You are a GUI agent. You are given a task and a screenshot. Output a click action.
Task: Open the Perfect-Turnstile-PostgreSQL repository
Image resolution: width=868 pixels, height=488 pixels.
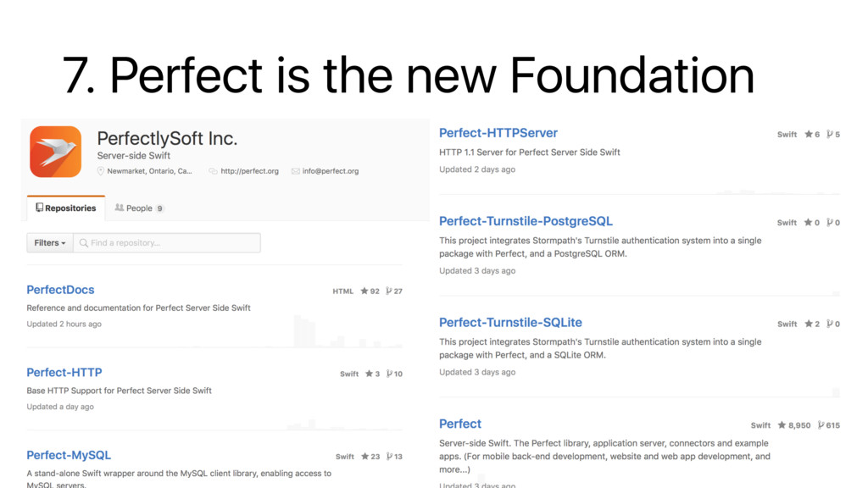tap(526, 221)
